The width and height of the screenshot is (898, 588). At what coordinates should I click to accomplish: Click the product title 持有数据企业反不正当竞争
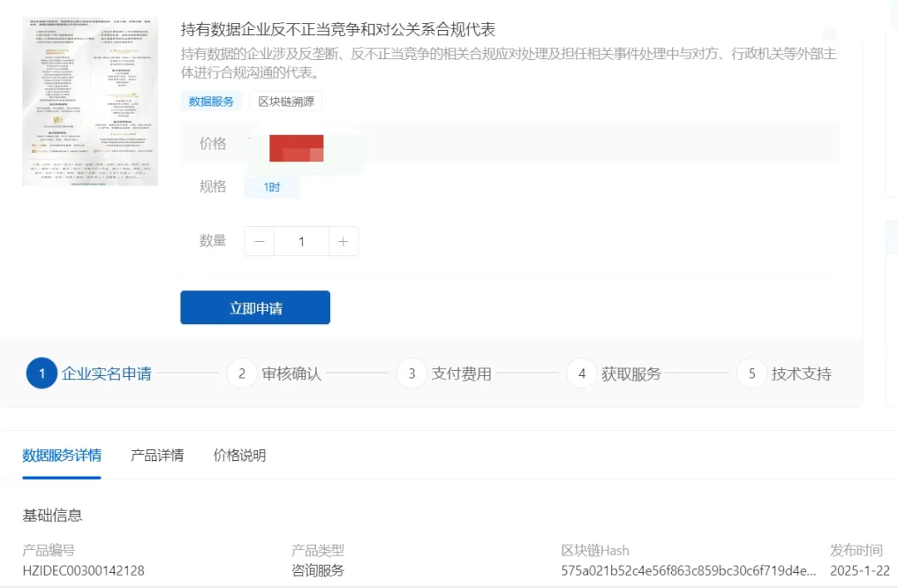tap(338, 30)
